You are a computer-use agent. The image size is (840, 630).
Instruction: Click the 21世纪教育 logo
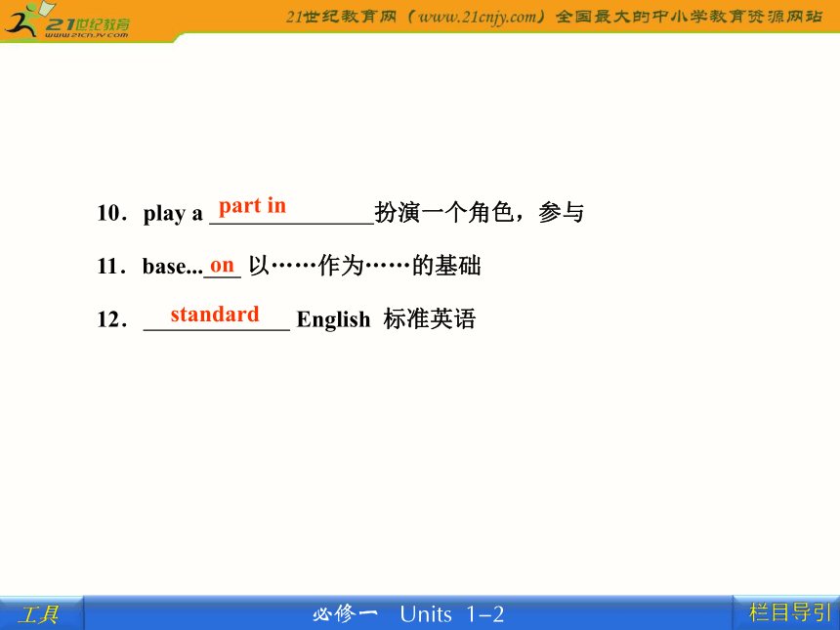pos(67,21)
